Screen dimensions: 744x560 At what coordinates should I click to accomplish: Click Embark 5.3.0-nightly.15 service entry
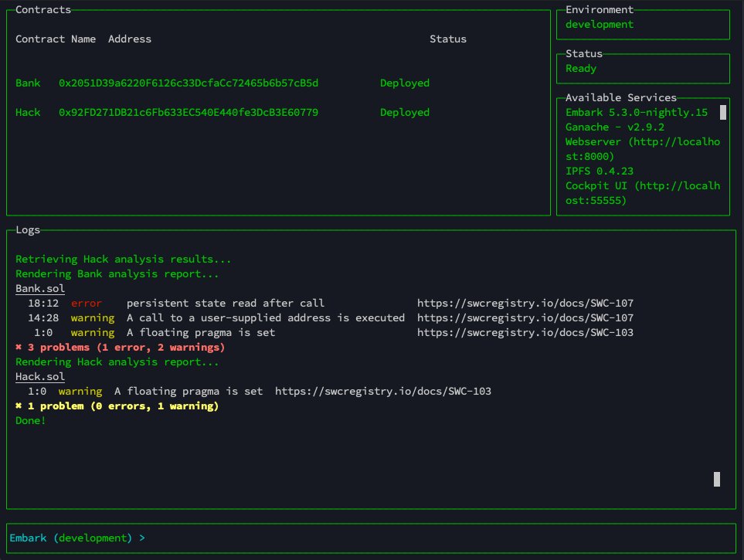point(637,113)
